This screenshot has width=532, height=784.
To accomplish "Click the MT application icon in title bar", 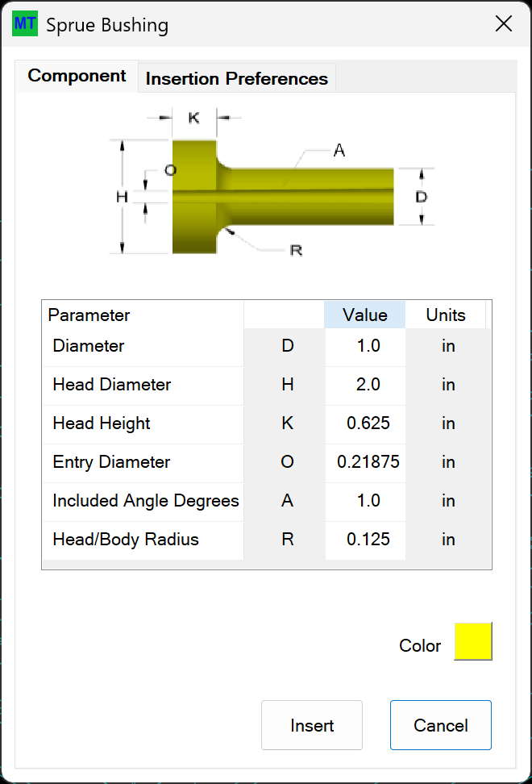I will pyautogui.click(x=25, y=23).
